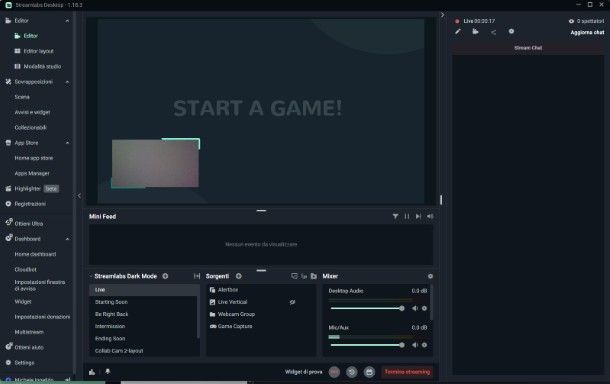
Task: Click the record button in bottom bar
Action: pyautogui.click(x=334, y=372)
